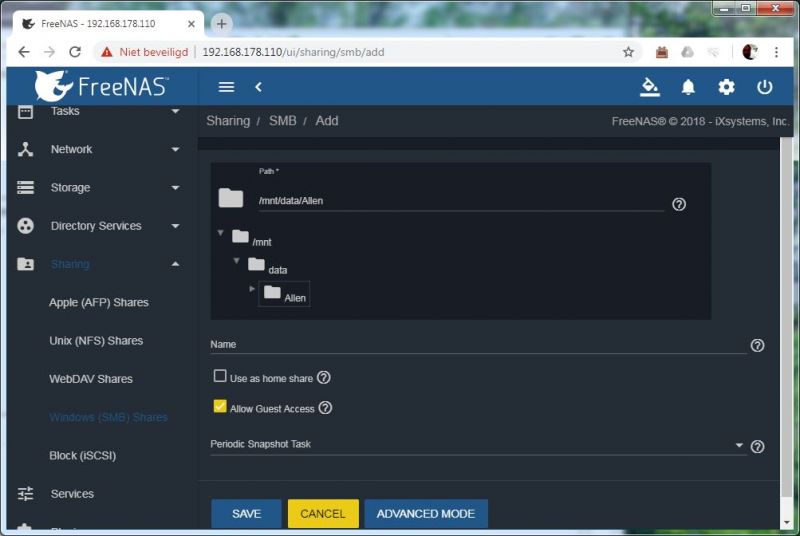Click the browser profile avatar
The width and height of the screenshot is (800, 536).
click(749, 52)
